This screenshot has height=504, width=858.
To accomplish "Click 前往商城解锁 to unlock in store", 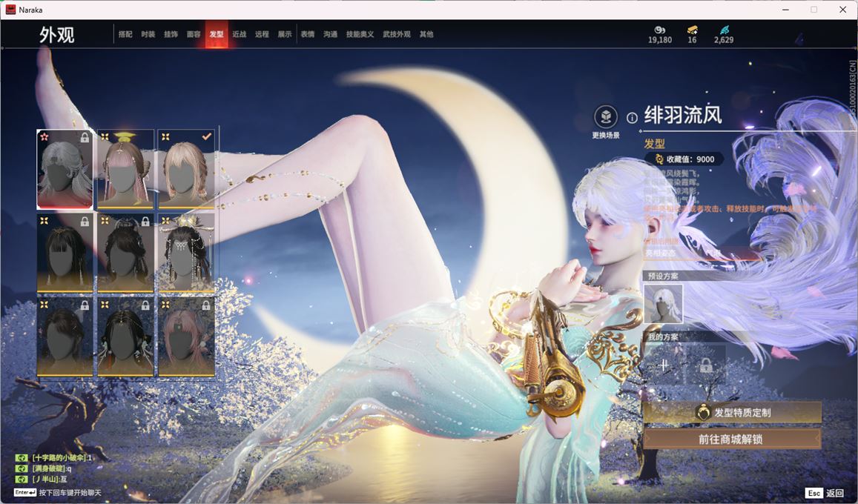I will click(x=732, y=439).
